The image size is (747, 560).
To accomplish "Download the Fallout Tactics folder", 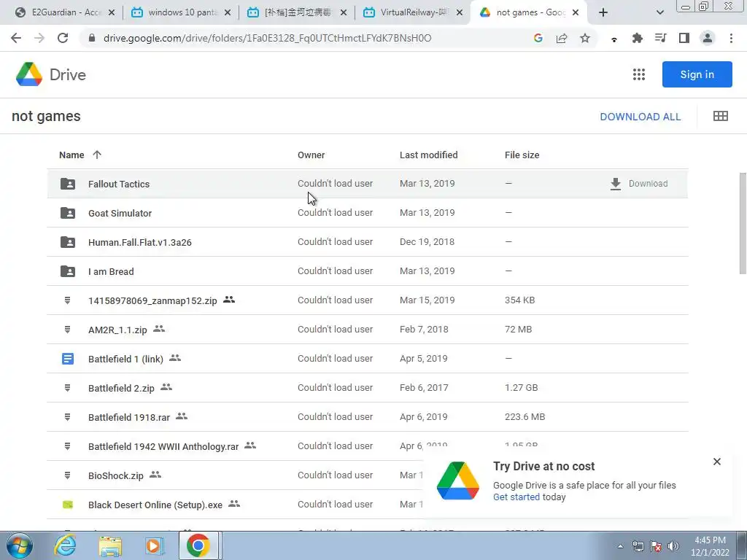I will tap(639, 184).
